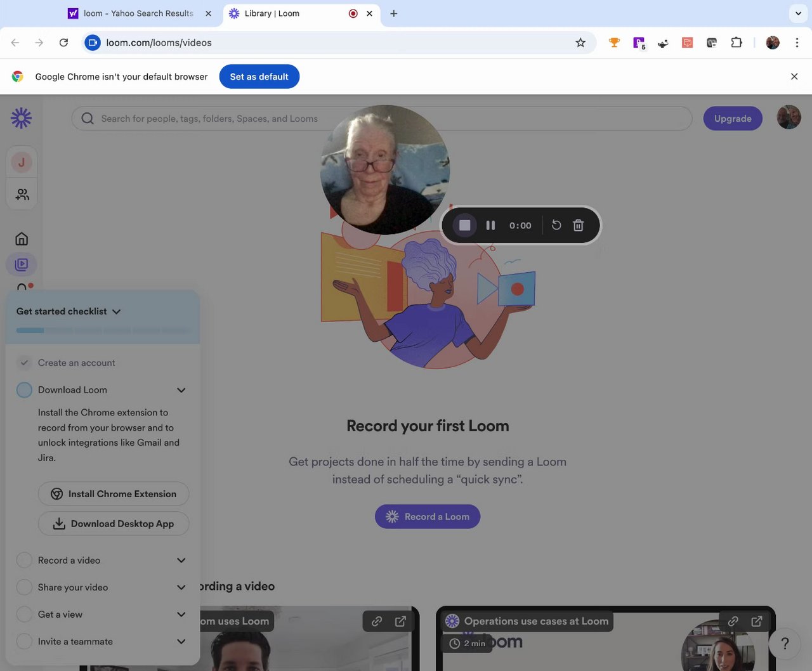The width and height of the screenshot is (812, 671).
Task: Open Chrome three-dot menu
Action: coord(797,42)
